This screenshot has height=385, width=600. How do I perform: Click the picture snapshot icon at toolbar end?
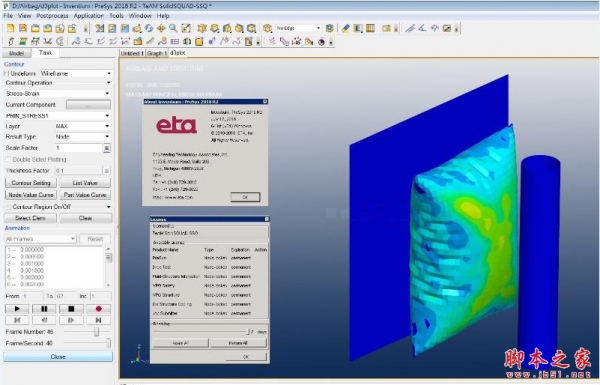[447, 28]
